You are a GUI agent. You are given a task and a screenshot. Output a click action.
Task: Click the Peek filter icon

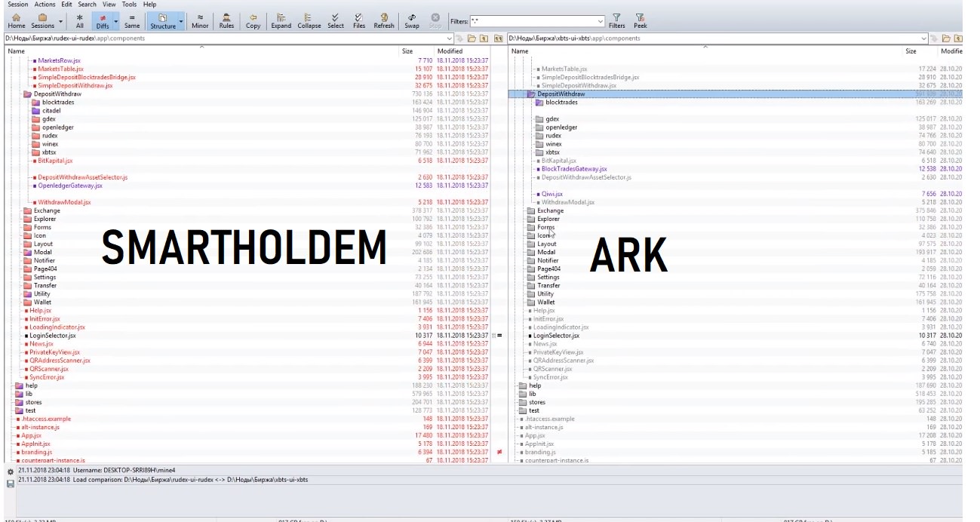tap(641, 20)
